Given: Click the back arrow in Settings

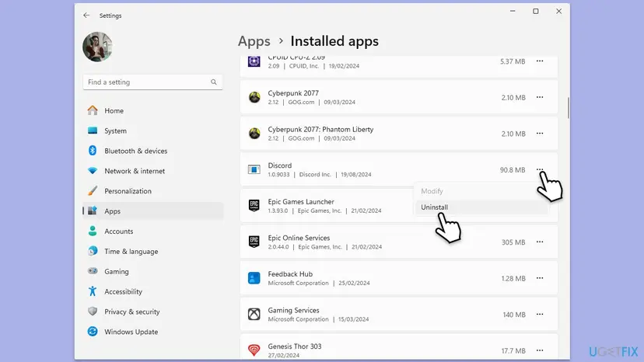Looking at the screenshot, I should (x=86, y=16).
